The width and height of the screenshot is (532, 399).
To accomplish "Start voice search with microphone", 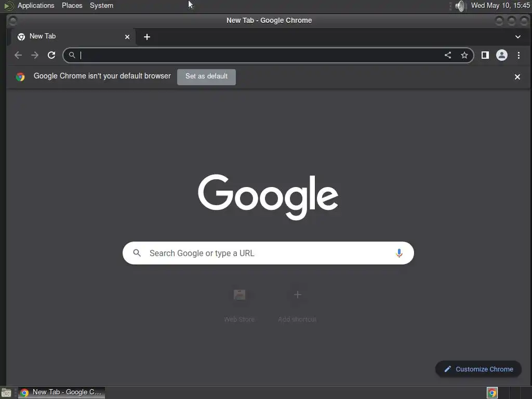I will (399, 253).
